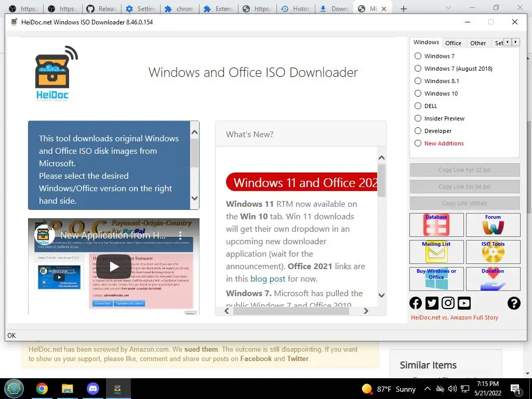This screenshot has height=399, width=532.
Task: Click down arrow of intro text box
Action: (x=194, y=198)
